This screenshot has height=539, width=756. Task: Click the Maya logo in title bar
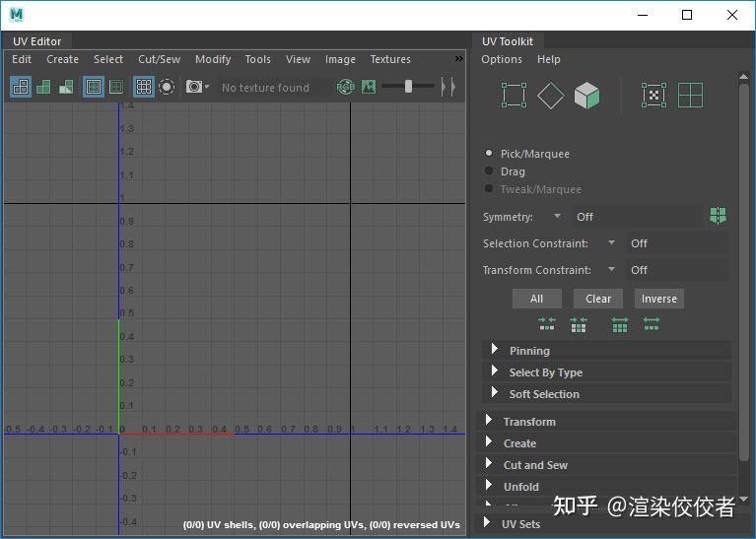[x=17, y=15]
